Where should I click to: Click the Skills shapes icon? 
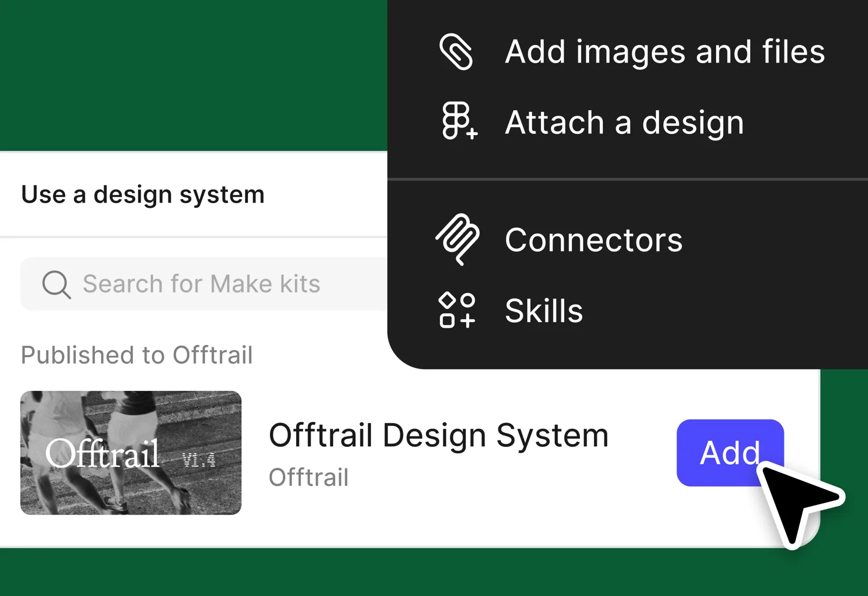pos(457,310)
